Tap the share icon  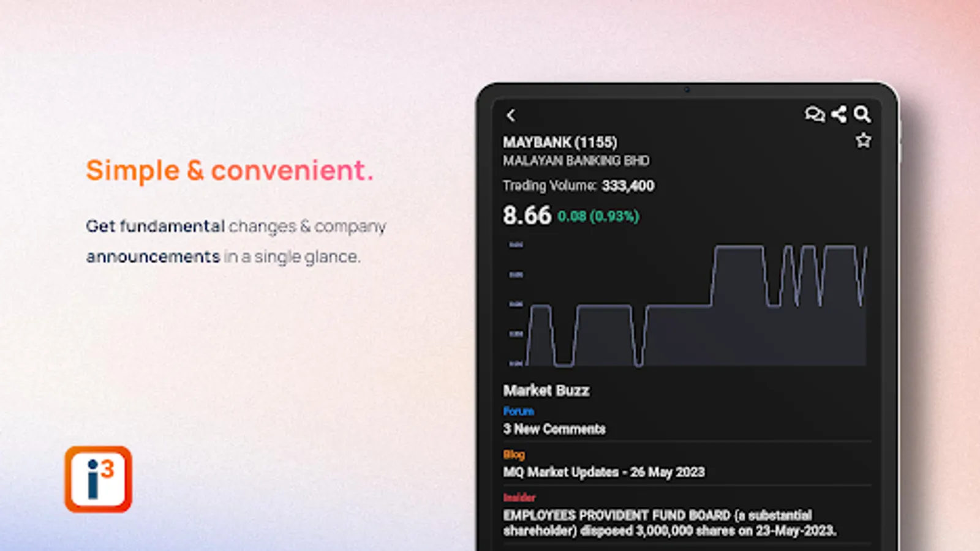point(839,114)
